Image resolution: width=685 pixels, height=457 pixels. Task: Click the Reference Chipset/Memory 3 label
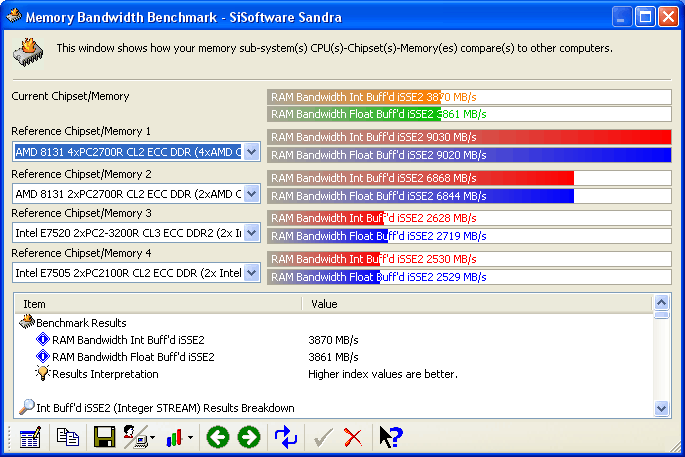pyautogui.click(x=81, y=213)
